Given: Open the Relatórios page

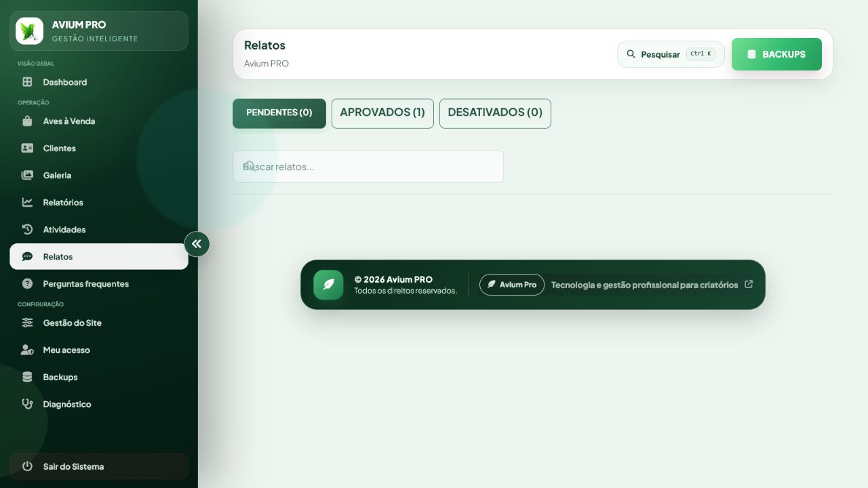Looking at the screenshot, I should coord(99,202).
